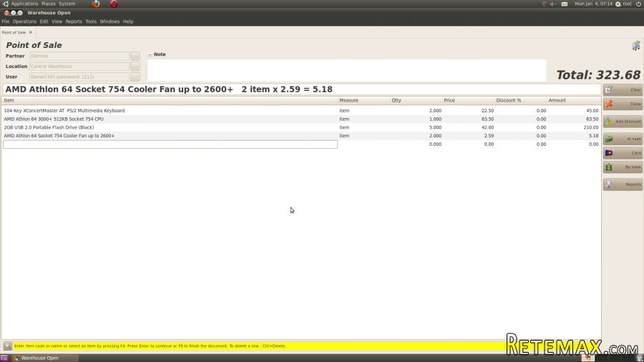
Task: Click the 63.50 price cell
Action: point(487,119)
